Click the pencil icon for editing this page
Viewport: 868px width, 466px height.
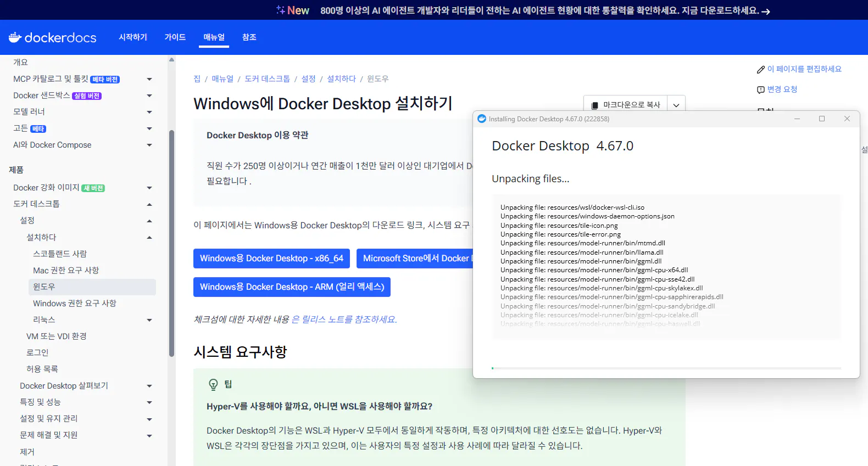pyautogui.click(x=761, y=70)
